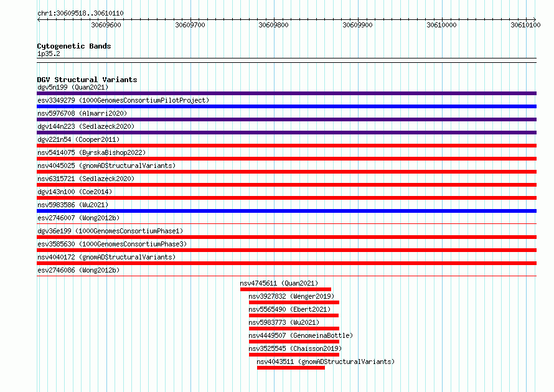Viewport: 554px width, 392px height.
Task: Select nsv5565490 (Ebert2021) label
Action: click(x=289, y=309)
